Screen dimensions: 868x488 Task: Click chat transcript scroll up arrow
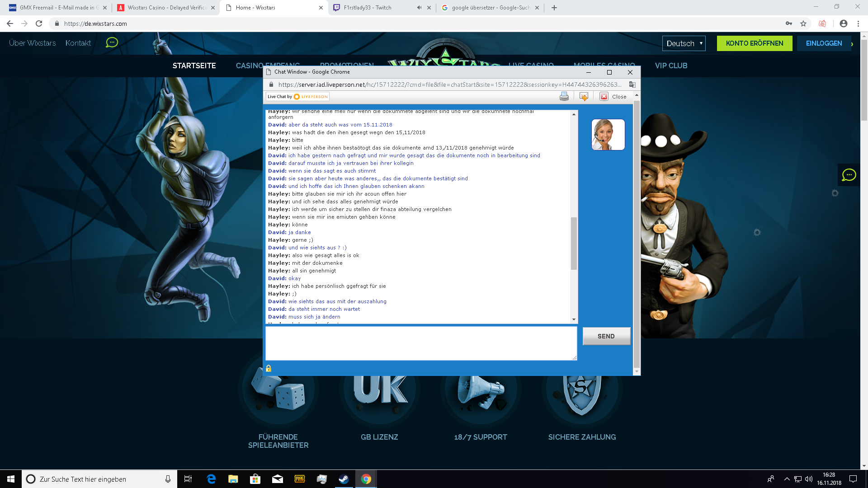point(574,114)
